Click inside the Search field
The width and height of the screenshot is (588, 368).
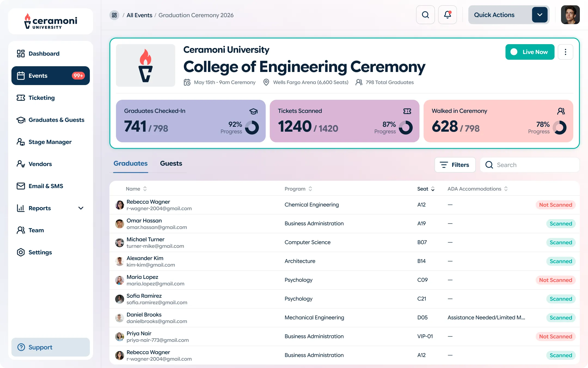(529, 165)
